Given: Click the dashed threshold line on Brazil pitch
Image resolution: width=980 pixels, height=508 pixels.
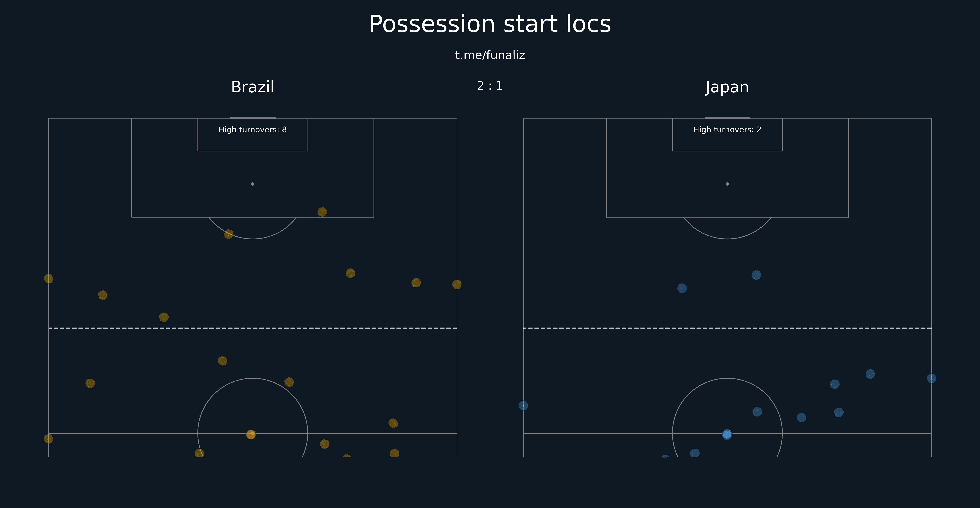Looking at the screenshot, I should 253,328.
